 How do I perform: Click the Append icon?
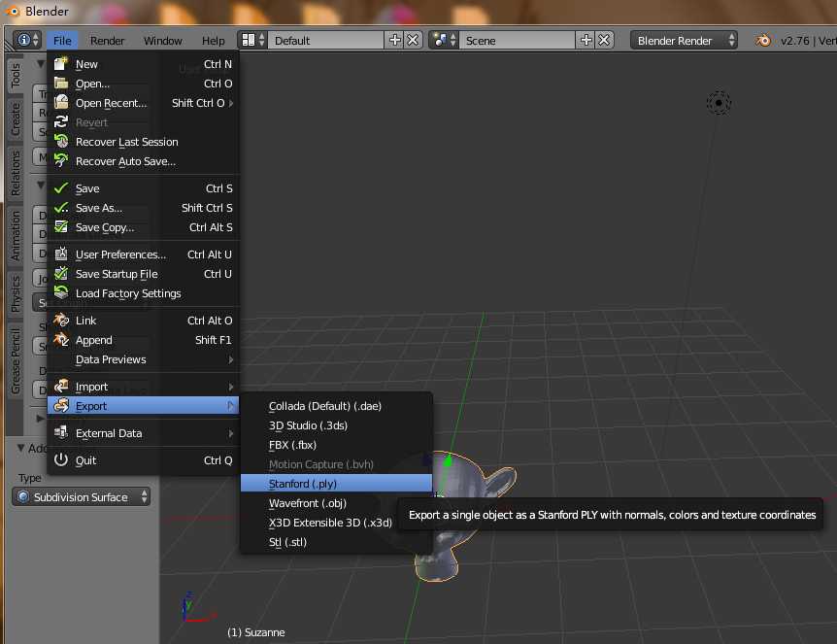pos(61,340)
